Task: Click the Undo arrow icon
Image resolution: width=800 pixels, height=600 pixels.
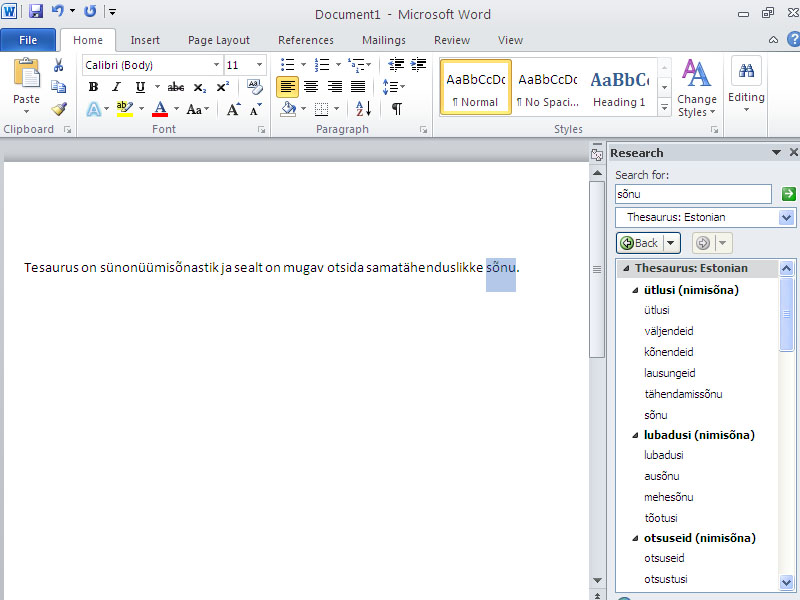Action: pos(57,11)
